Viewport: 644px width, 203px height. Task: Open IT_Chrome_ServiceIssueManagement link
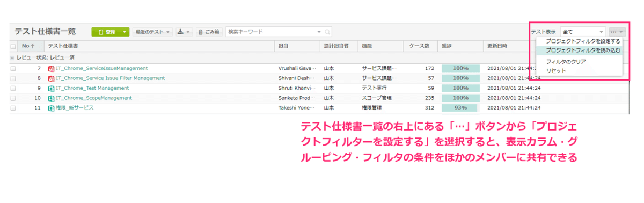pos(101,68)
